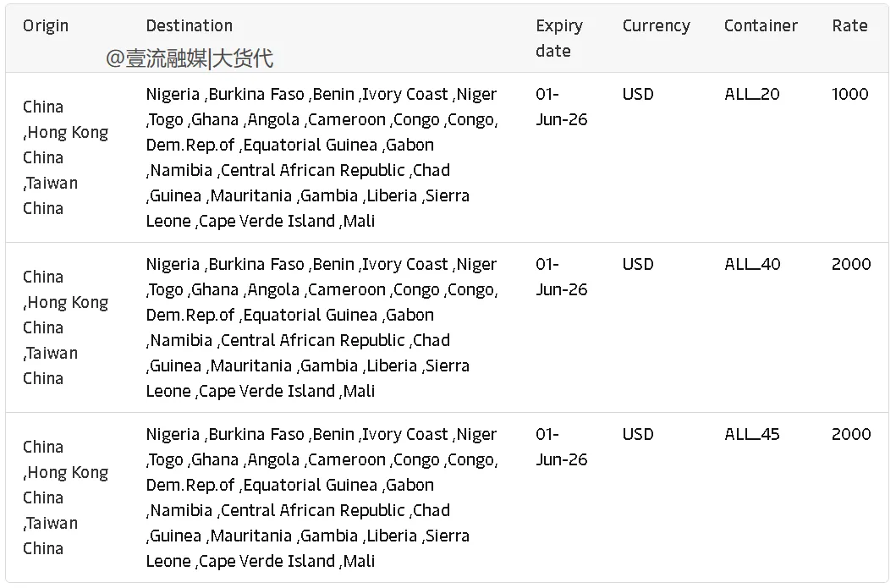Select the ALL_20 container cell
896x588 pixels.
[752, 94]
